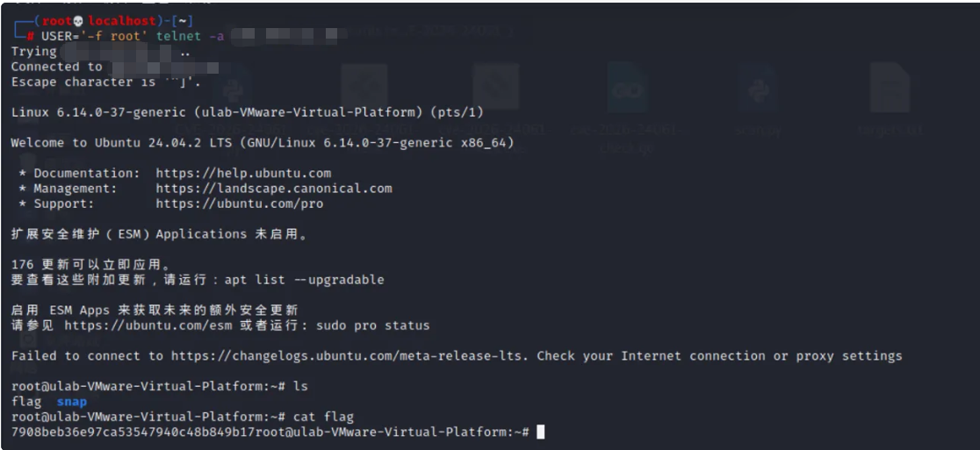Open the help.ubuntu.com documentation link
Viewport: 980px width, 450px height.
tap(243, 174)
